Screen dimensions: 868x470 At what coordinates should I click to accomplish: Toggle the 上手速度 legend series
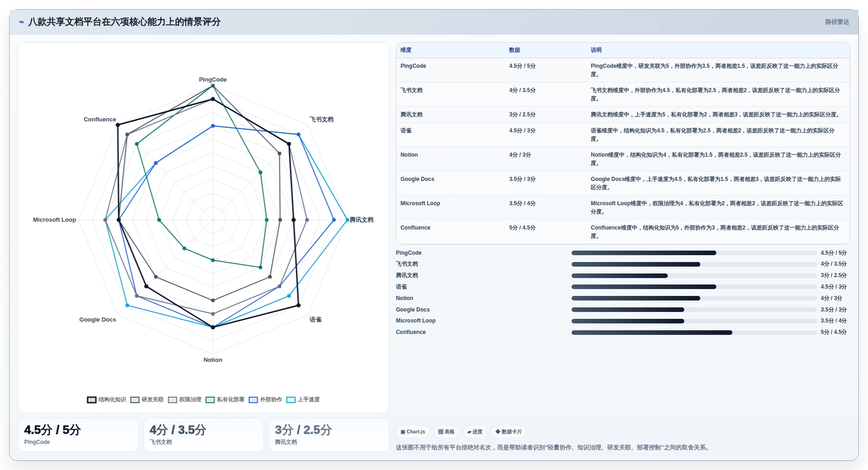[x=303, y=399]
